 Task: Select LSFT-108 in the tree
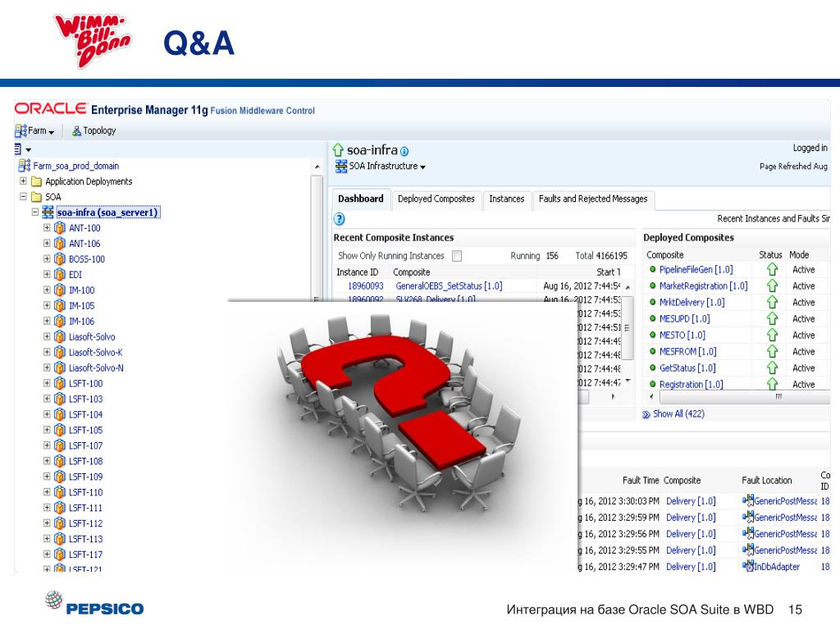pos(85,461)
